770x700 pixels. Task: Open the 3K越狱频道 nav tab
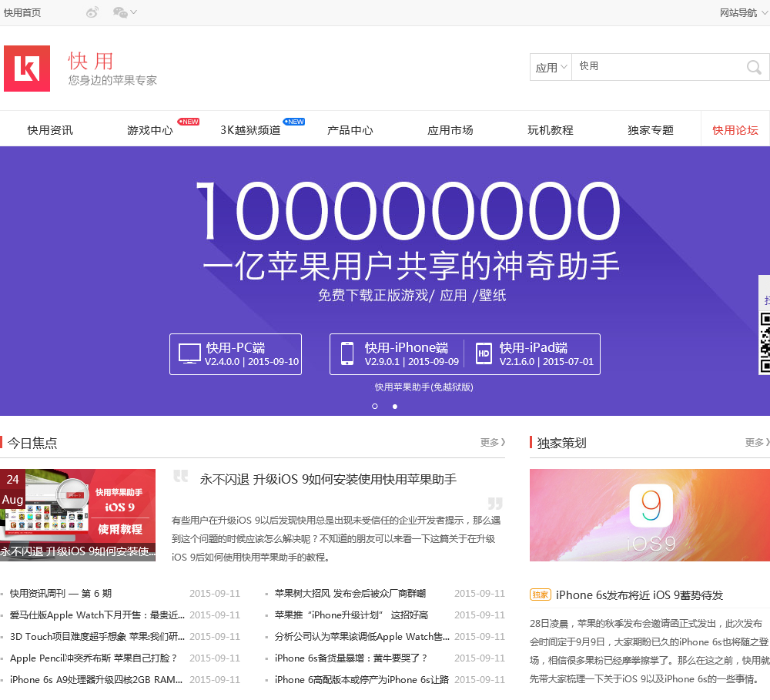[x=250, y=130]
